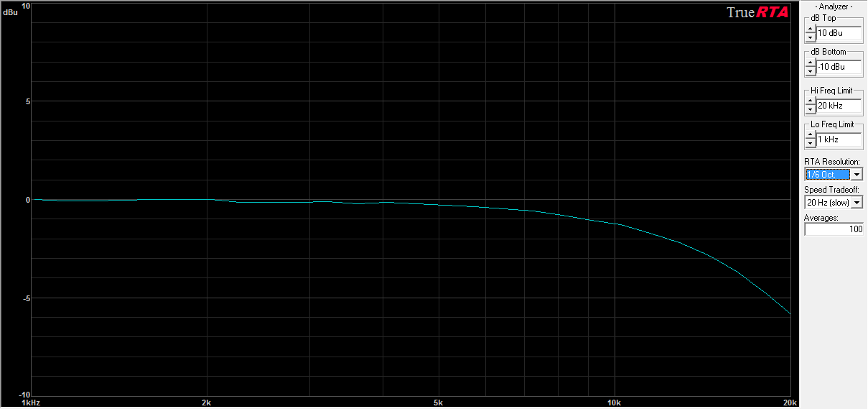Click the 'RTA Resolution:' label
Image resolution: width=868 pixels, height=409 pixels.
click(831, 162)
